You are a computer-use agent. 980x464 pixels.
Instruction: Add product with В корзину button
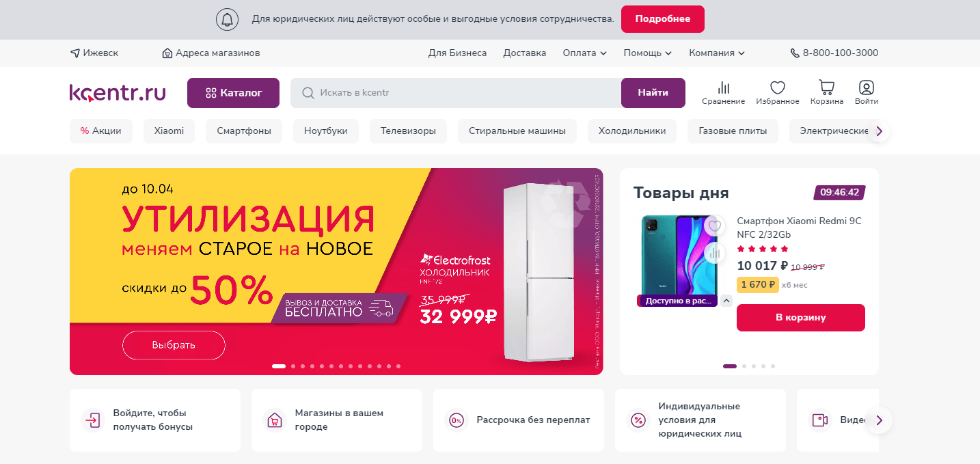(800, 318)
